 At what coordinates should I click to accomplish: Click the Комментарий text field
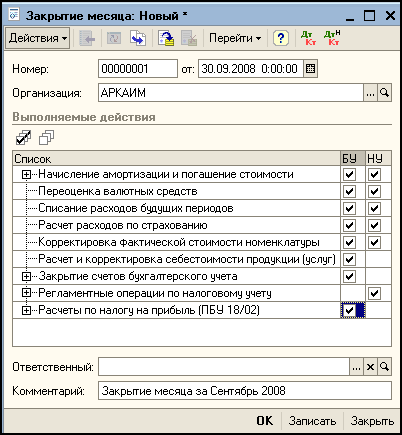click(245, 391)
